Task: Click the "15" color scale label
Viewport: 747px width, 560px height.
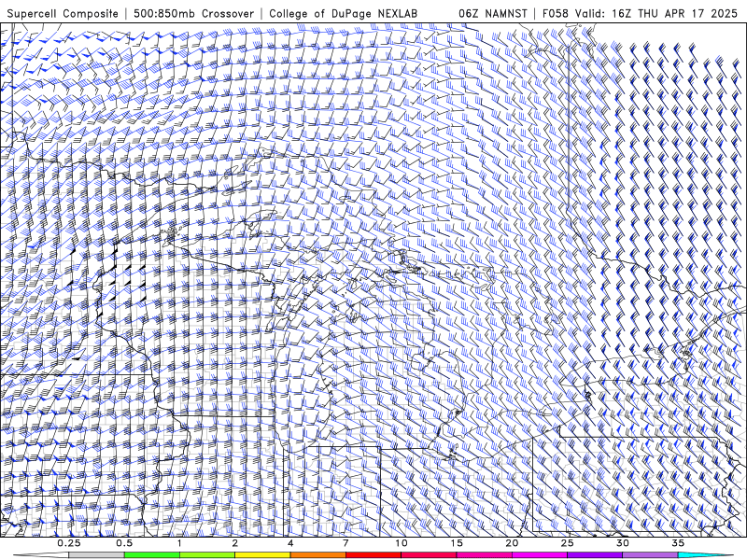Action: [x=457, y=543]
